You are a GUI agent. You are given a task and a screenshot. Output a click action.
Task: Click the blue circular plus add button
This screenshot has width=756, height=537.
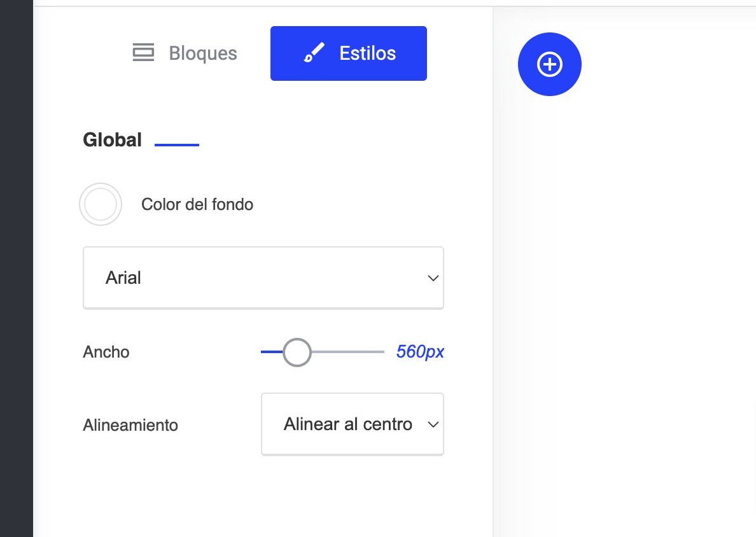(549, 64)
